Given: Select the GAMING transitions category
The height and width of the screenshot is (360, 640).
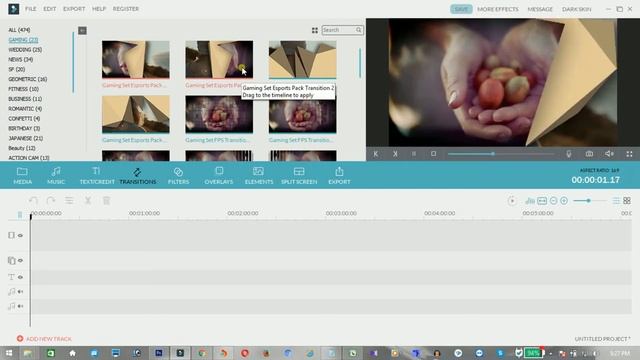Looking at the screenshot, I should tap(23, 40).
